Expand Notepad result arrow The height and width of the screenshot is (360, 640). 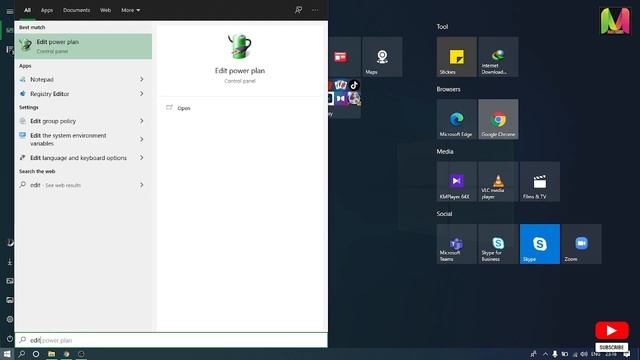click(142, 79)
